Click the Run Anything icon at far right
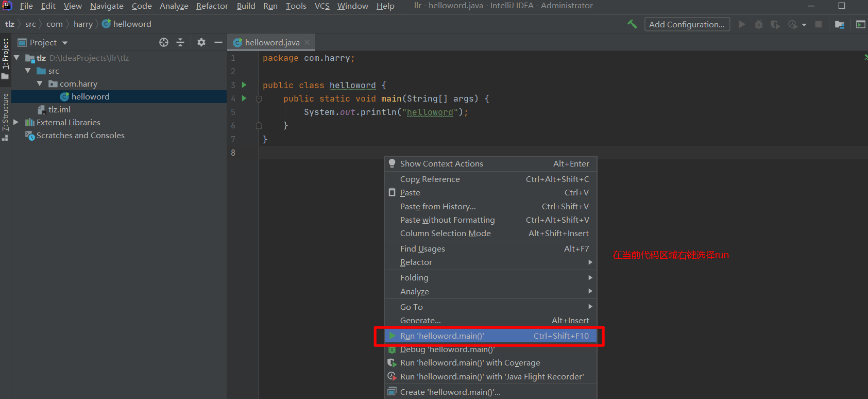 pyautogui.click(x=861, y=24)
